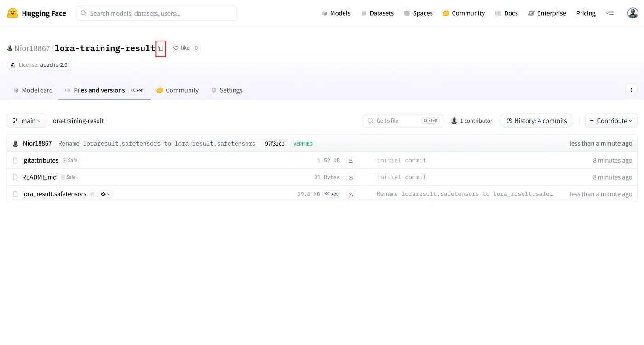The height and width of the screenshot is (345, 644).
Task: Download the README.md file
Action: [351, 177]
